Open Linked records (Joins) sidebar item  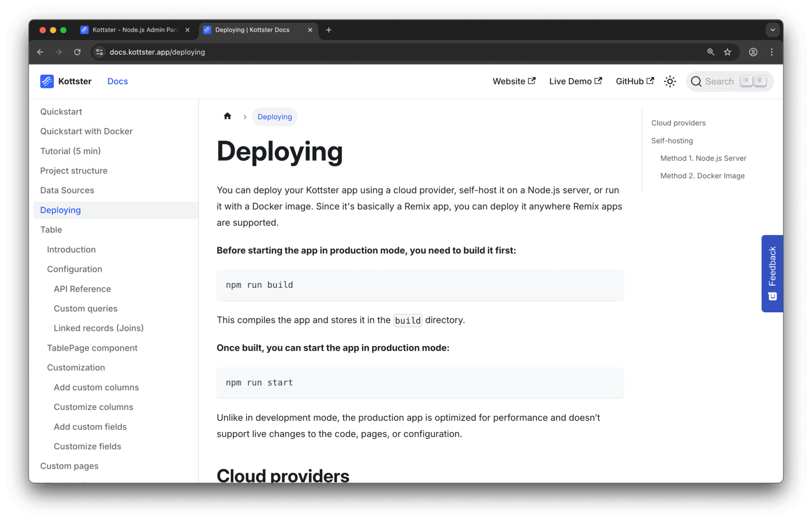click(x=98, y=328)
